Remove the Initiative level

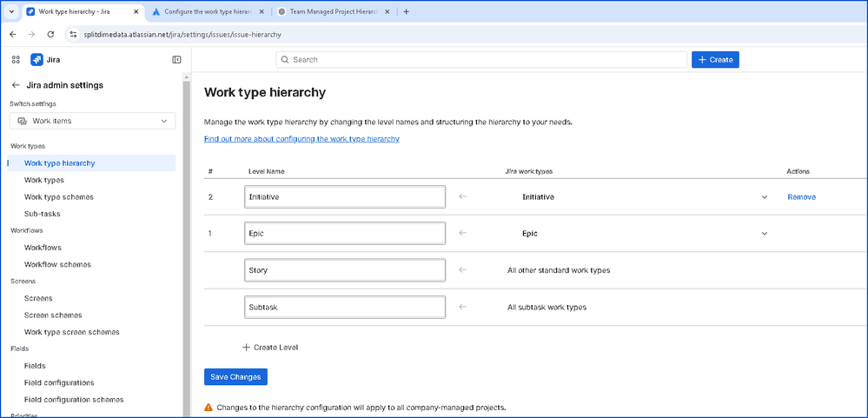point(801,196)
